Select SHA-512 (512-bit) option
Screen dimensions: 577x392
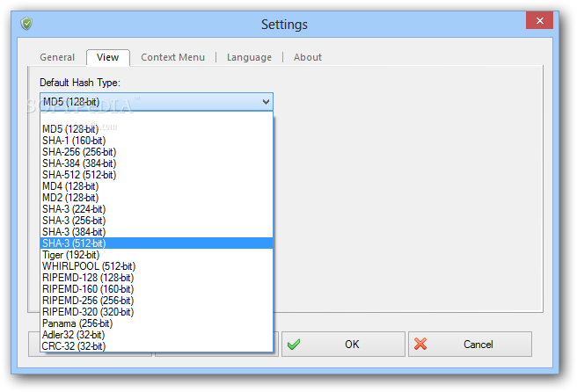point(157,175)
